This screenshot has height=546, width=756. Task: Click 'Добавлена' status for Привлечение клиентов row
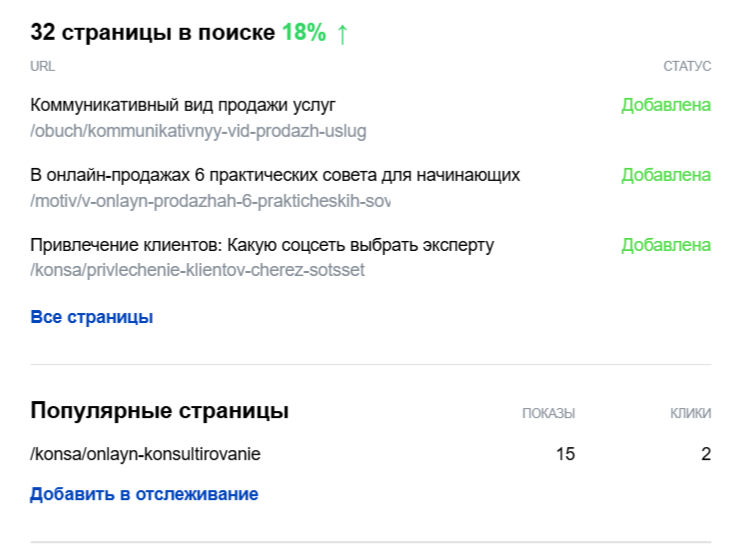[x=666, y=245]
